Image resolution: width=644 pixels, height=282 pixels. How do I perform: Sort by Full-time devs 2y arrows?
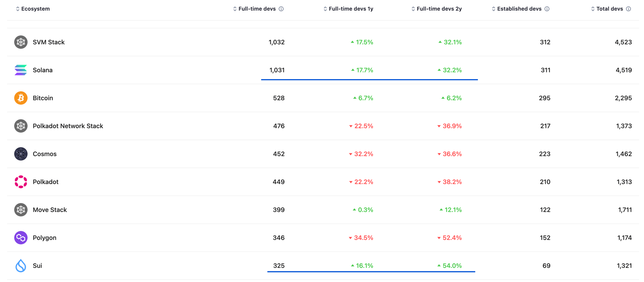(x=413, y=9)
